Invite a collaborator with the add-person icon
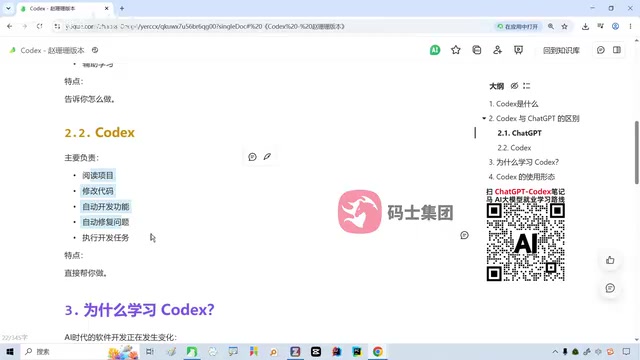640x360 pixels. (x=497, y=50)
